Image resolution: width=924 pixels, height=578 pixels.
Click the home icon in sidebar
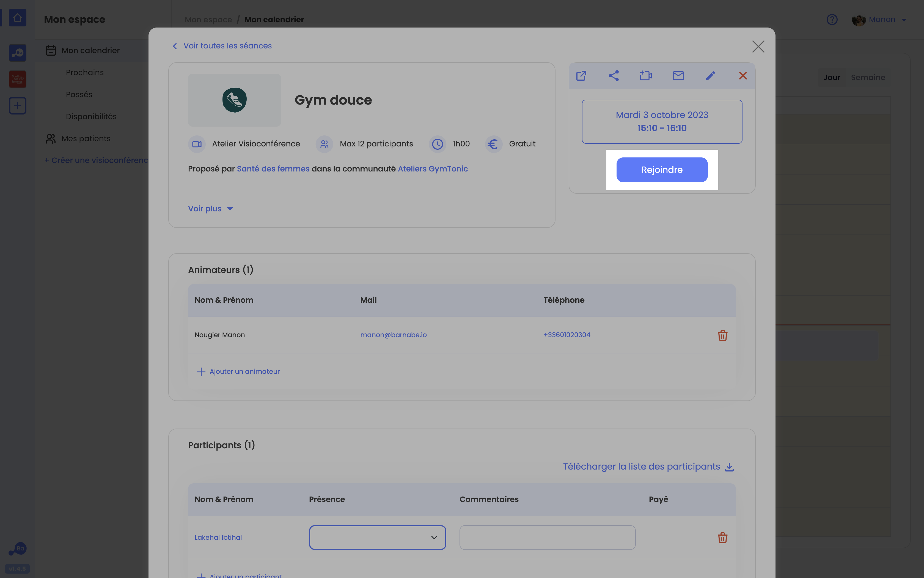tap(18, 18)
